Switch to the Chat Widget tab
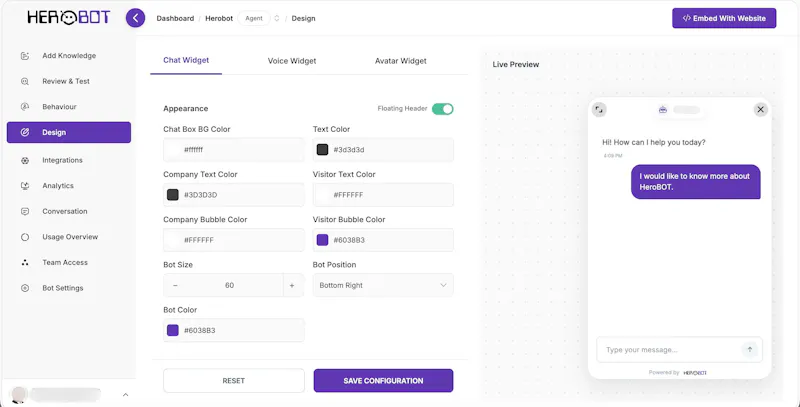Screen dimensions: 800x407 click(186, 60)
